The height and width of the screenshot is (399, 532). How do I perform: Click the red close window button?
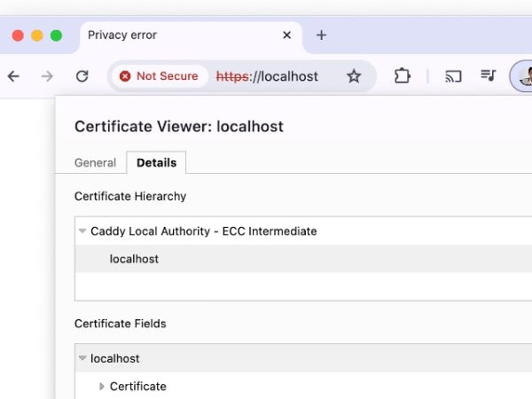18,35
